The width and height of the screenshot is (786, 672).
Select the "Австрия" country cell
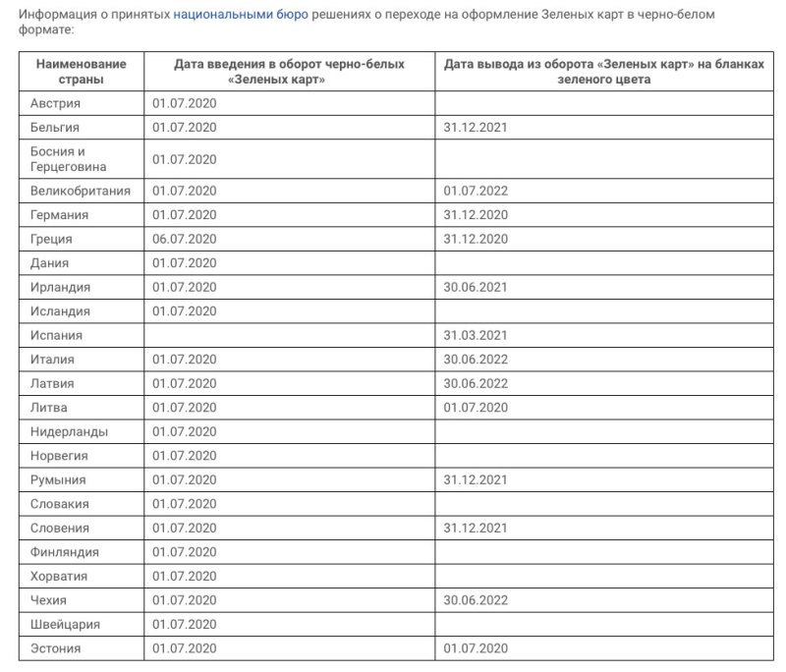[56, 103]
